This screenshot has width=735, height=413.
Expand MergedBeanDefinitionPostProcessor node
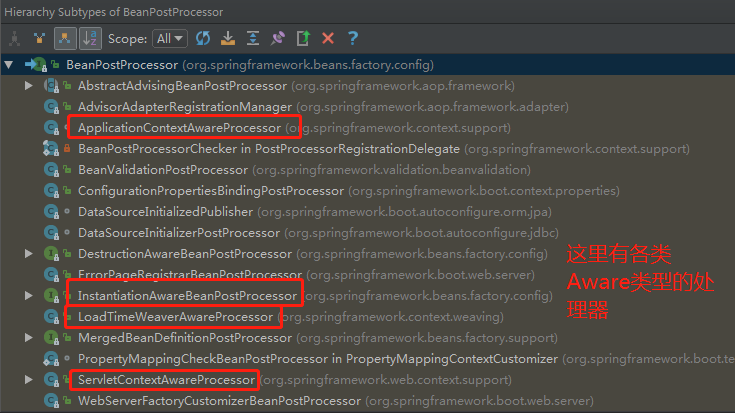pos(29,338)
